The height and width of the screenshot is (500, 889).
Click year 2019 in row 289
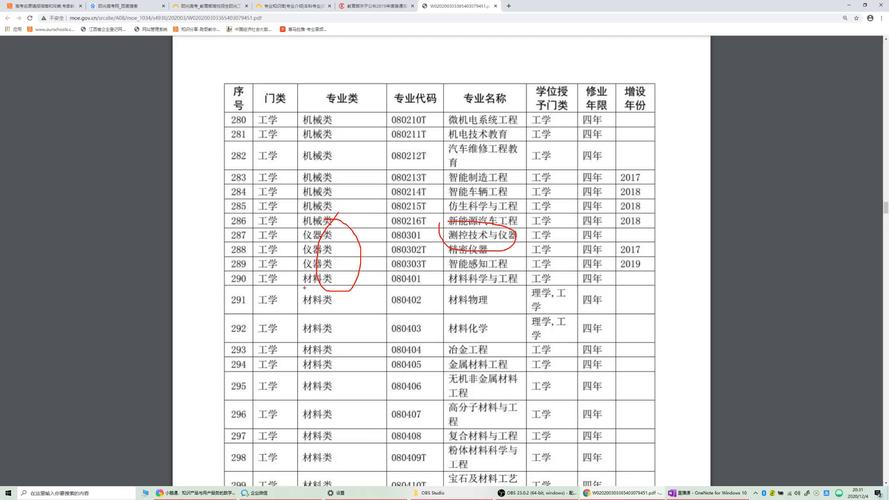click(630, 264)
